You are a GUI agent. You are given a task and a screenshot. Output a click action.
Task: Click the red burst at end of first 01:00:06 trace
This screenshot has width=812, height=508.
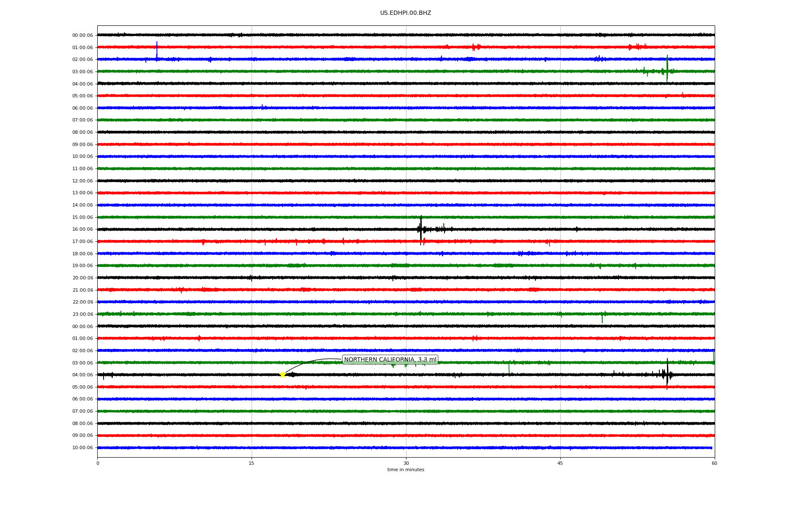637,47
